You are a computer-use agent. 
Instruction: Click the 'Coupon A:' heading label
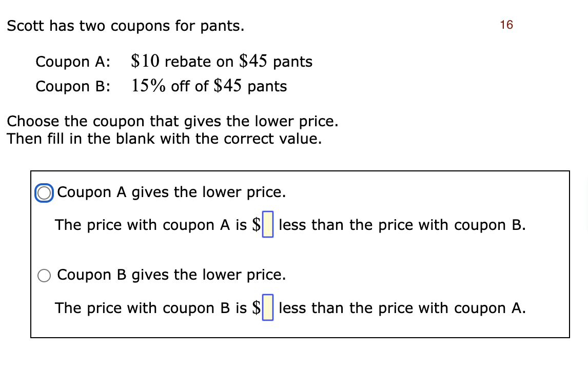(x=73, y=62)
